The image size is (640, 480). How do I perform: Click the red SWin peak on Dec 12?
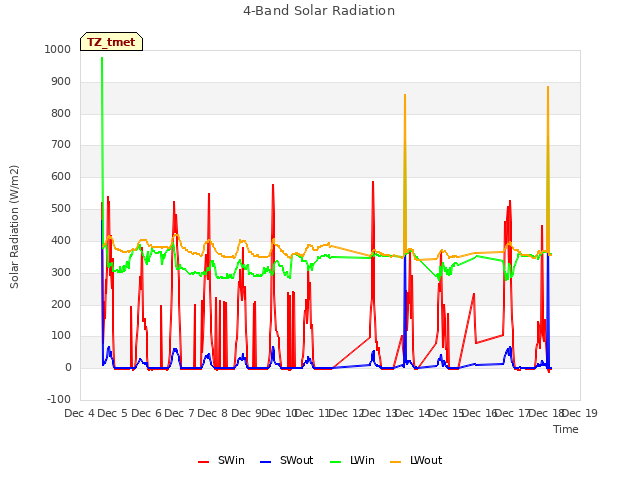point(373,182)
